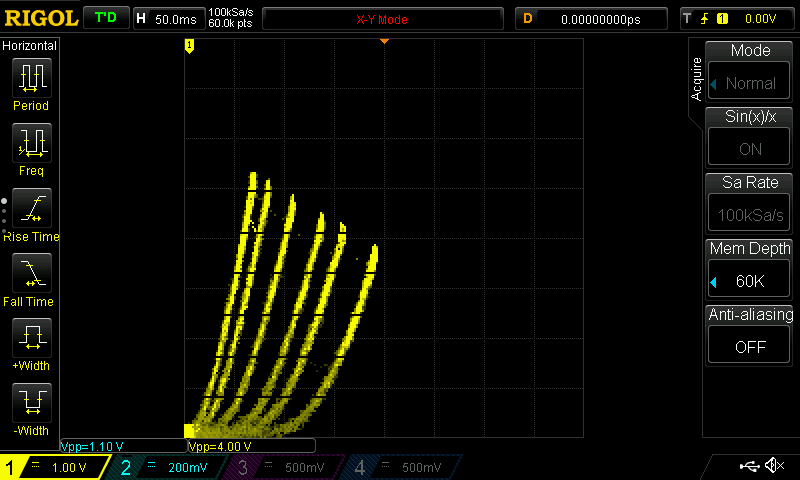Viewport: 800px width, 480px height.
Task: Click the trigger source channel 1 badge
Action: coord(722,19)
